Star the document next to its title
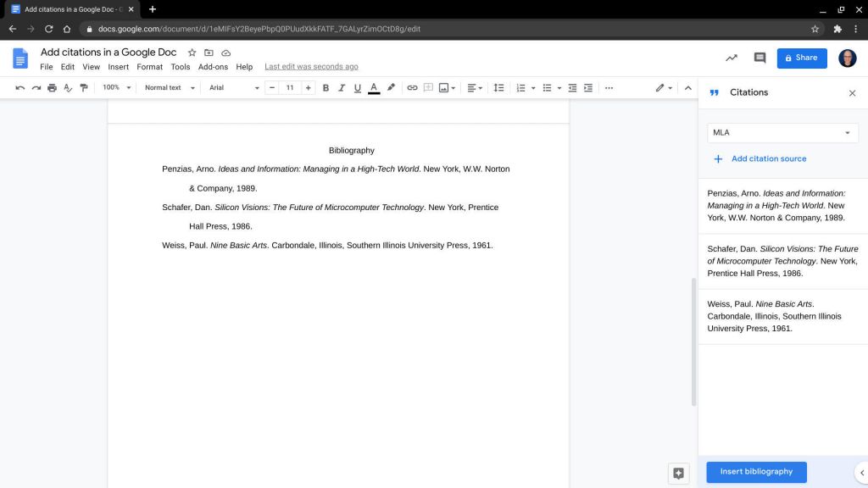 click(192, 52)
